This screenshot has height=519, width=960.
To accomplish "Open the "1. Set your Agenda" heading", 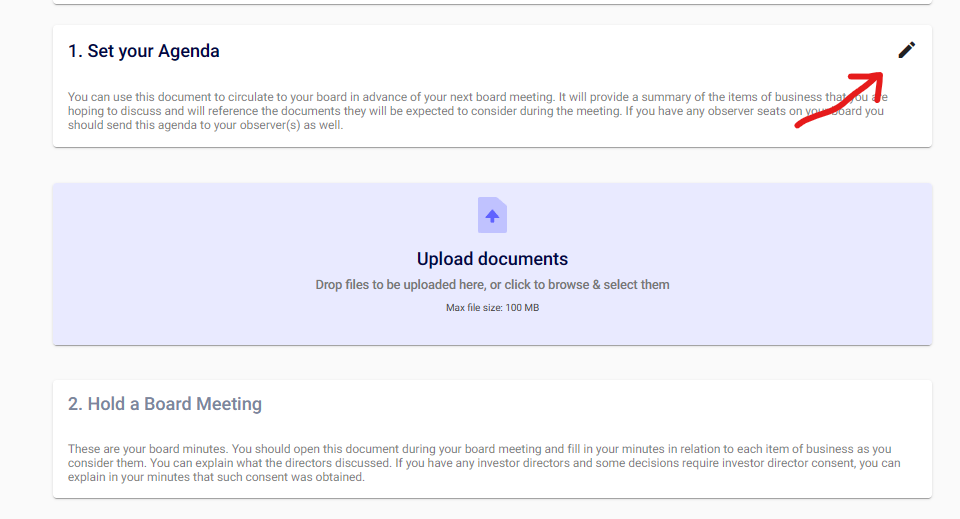I will point(144,51).
